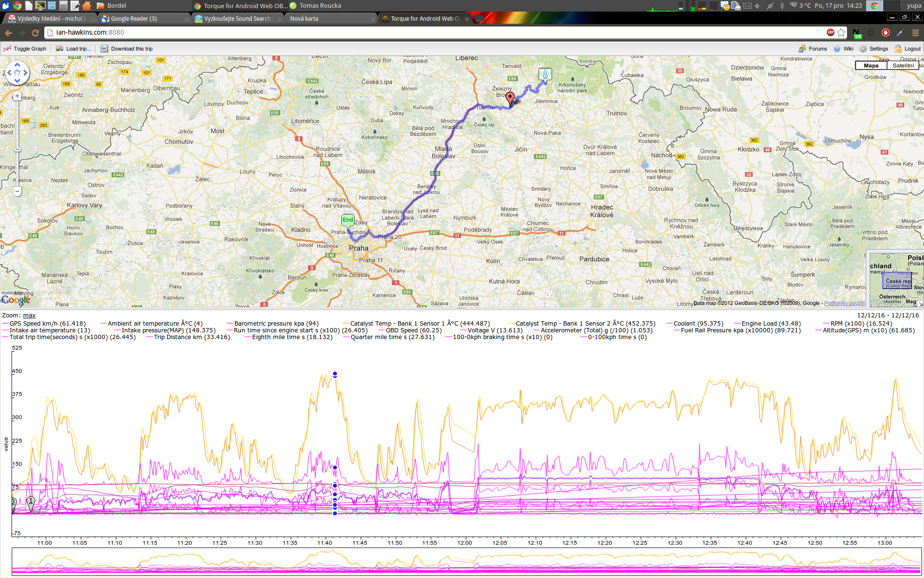Launch calculator from top panel
This screenshot has height=578, width=924.
(64, 6)
